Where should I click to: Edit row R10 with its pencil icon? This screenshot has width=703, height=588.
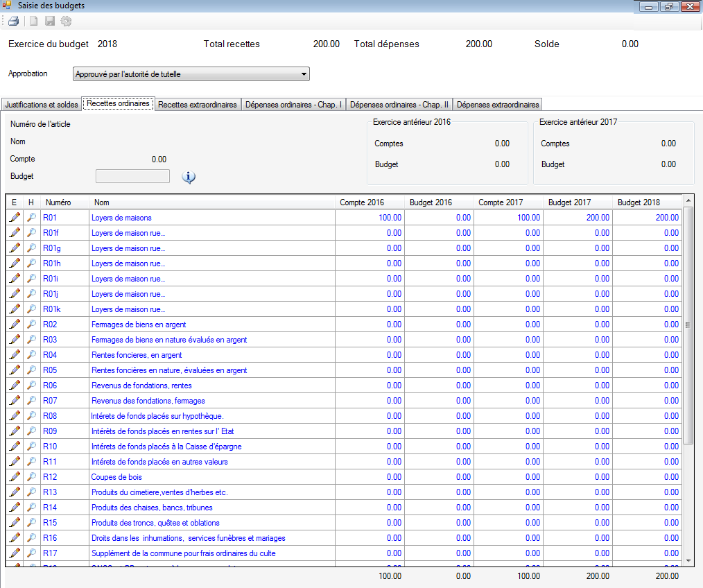point(15,447)
